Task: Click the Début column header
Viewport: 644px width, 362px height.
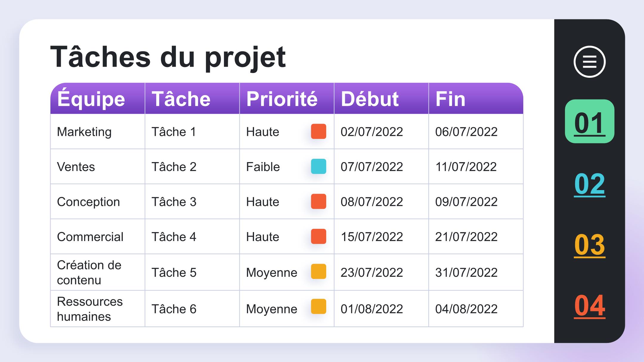Action: click(x=381, y=98)
